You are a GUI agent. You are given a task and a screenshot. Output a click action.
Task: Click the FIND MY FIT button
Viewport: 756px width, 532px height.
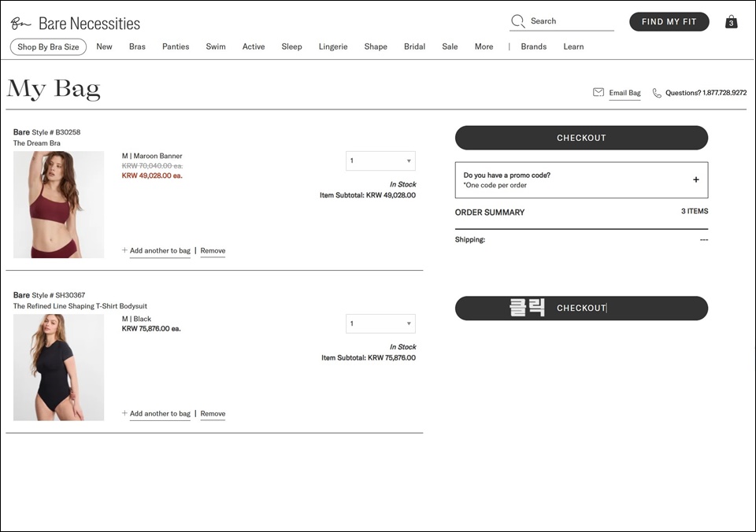[669, 22]
